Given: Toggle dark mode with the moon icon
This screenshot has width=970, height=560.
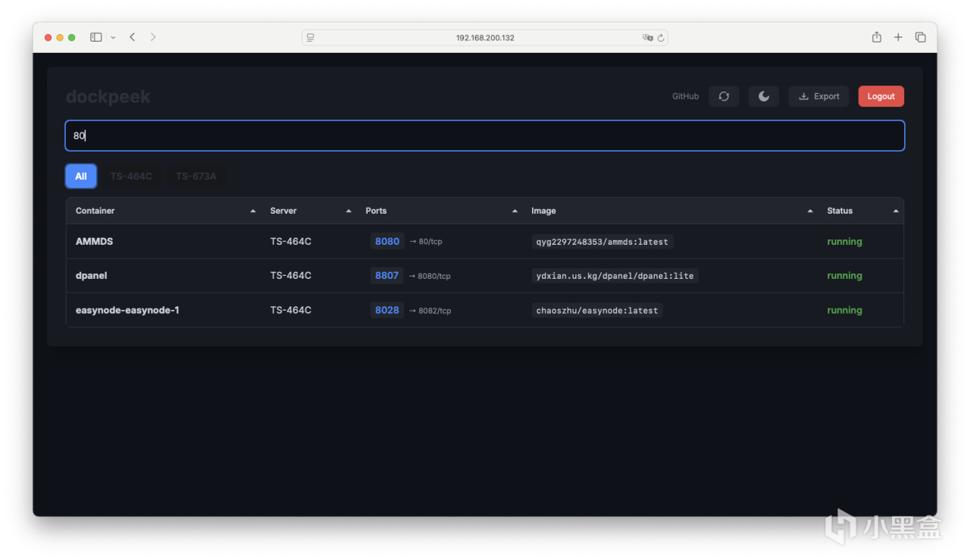Looking at the screenshot, I should coord(764,96).
